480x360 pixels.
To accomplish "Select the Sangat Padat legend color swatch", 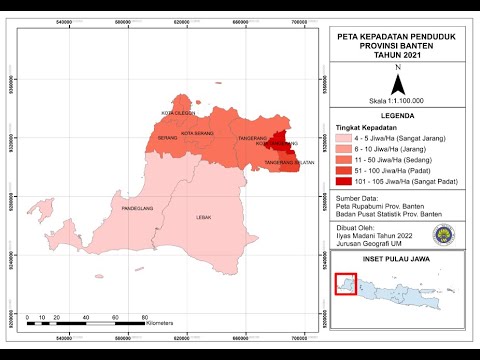I will 344,182.
